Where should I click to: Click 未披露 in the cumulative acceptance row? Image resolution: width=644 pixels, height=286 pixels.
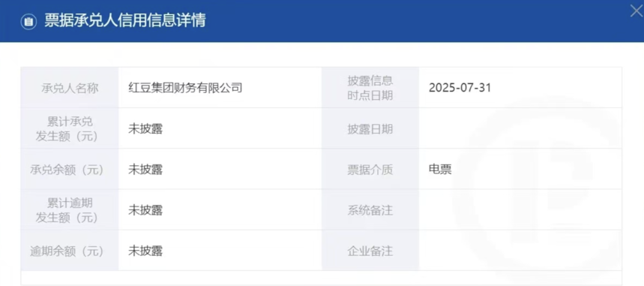pos(145,128)
